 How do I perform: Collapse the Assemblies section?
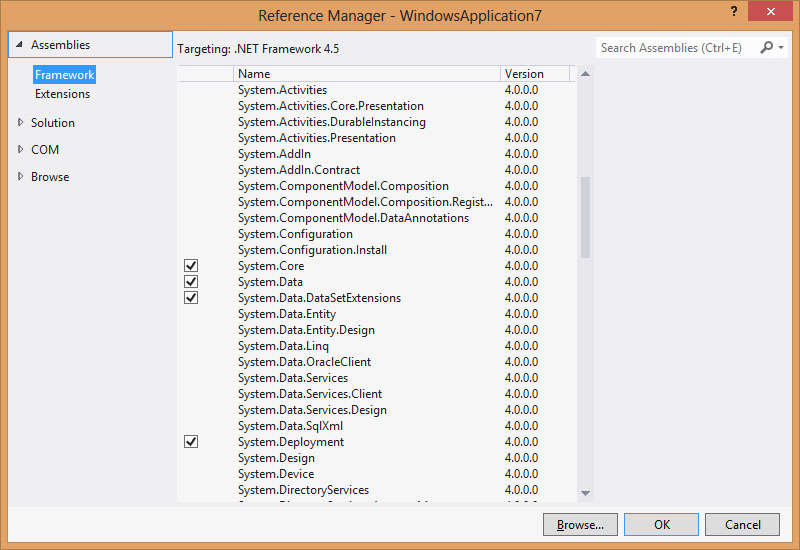click(x=19, y=45)
